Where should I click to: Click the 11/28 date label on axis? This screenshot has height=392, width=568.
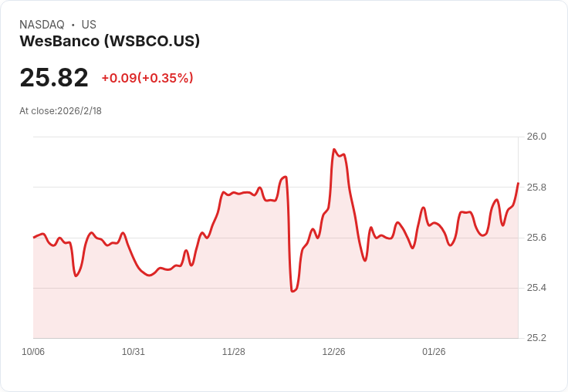(234, 352)
